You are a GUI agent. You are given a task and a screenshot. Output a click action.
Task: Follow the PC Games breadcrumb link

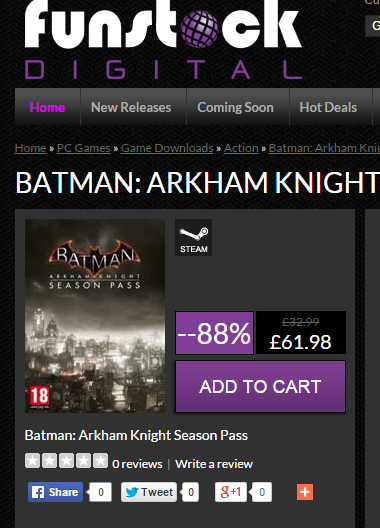(x=84, y=148)
